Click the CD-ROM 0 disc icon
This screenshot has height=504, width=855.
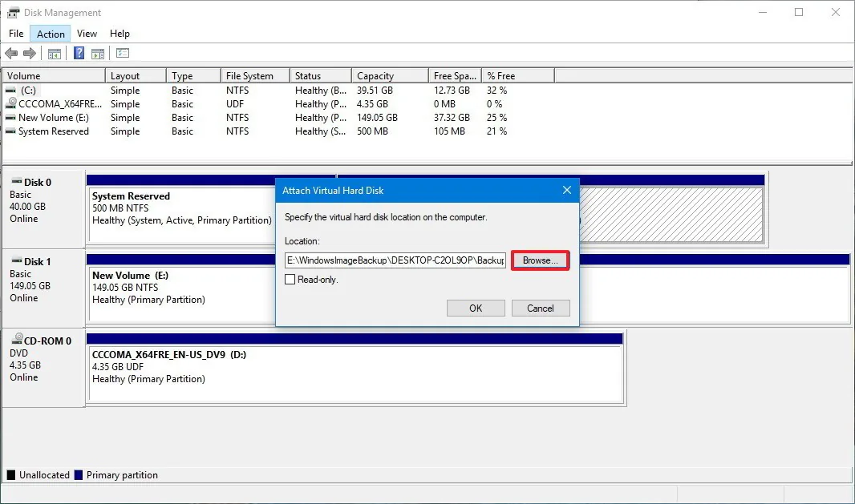coord(18,339)
